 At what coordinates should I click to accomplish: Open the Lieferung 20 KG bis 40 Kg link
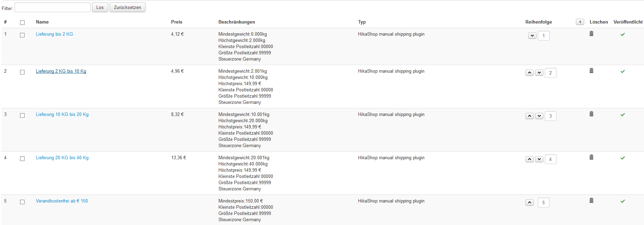pos(62,158)
